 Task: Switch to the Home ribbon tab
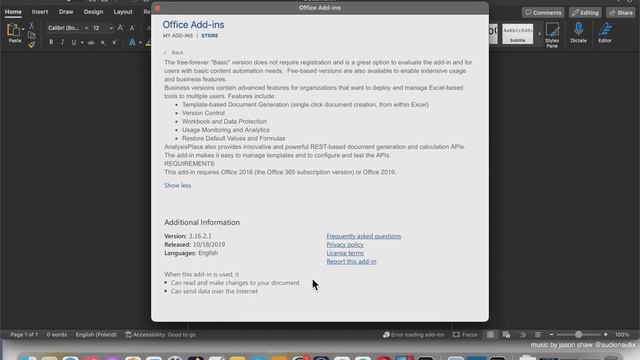[13, 12]
